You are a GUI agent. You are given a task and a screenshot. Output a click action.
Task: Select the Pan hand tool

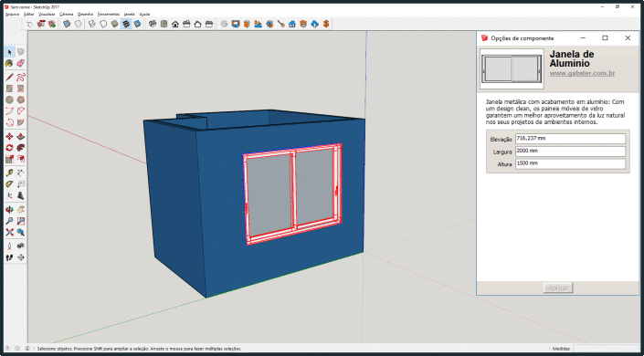tap(20, 210)
